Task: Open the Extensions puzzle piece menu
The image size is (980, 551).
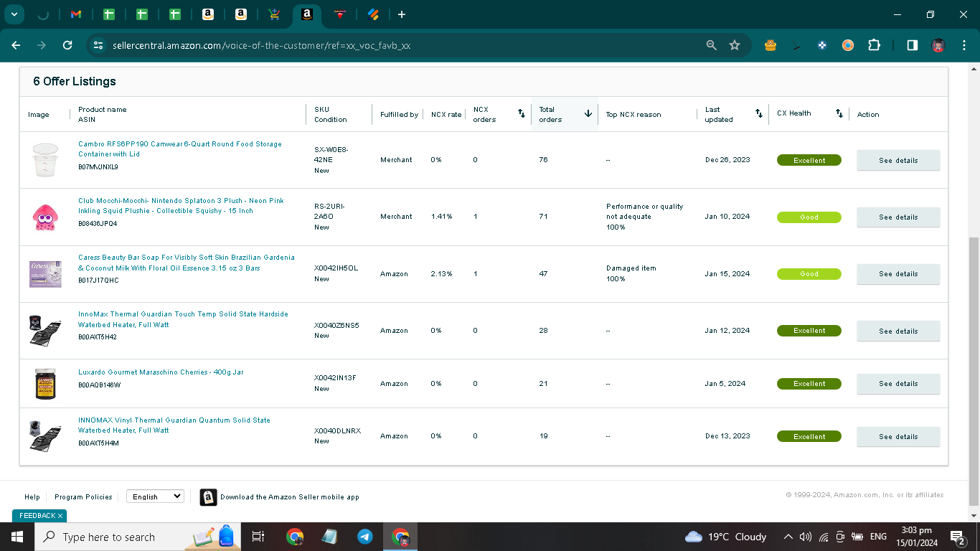Action: click(x=874, y=45)
